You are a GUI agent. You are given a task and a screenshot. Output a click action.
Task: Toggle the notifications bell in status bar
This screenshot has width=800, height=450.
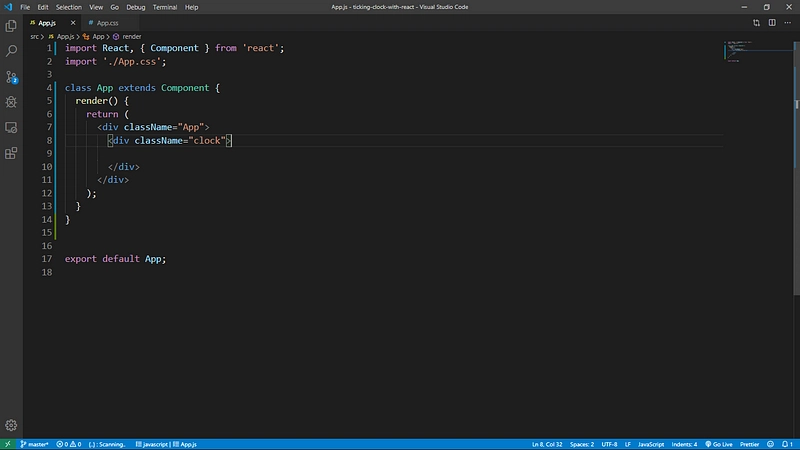coord(787,444)
